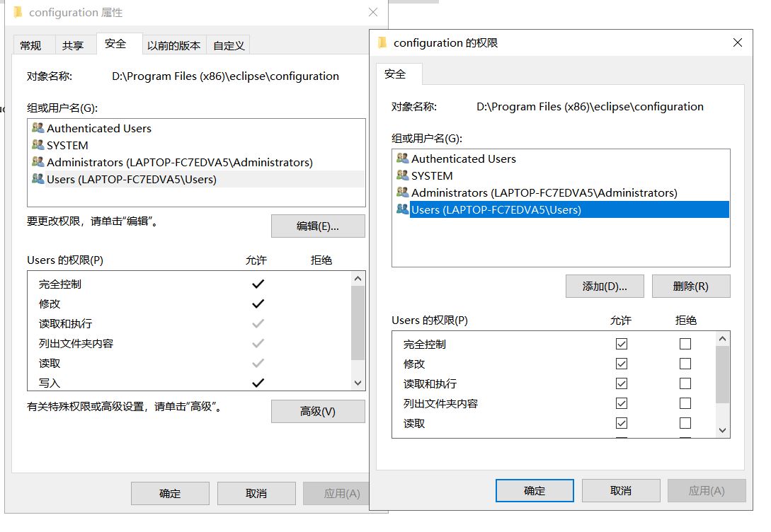Uncheck the 允许 checkbox for 读取
771x532 pixels.
pos(622,423)
